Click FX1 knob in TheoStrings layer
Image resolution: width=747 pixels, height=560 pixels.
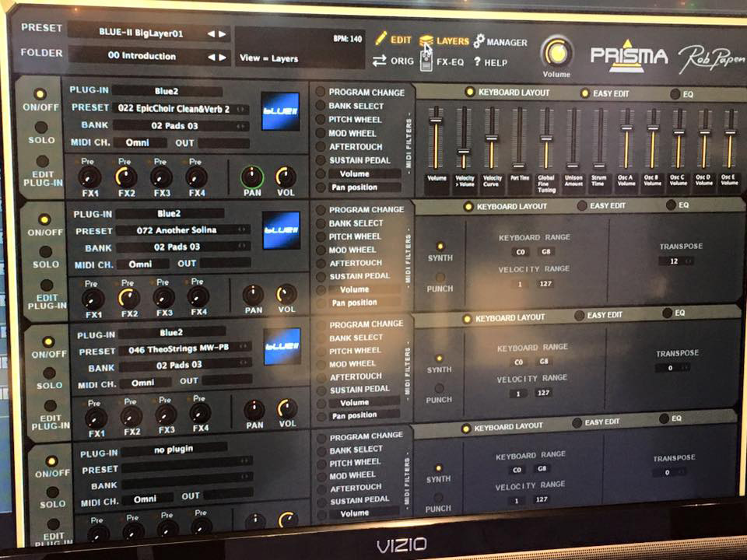tap(96, 418)
